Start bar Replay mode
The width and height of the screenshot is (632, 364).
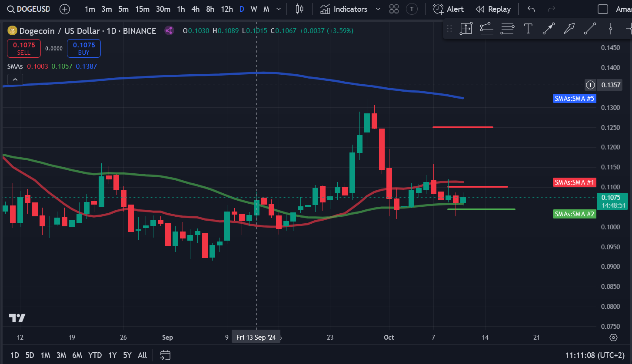point(493,9)
